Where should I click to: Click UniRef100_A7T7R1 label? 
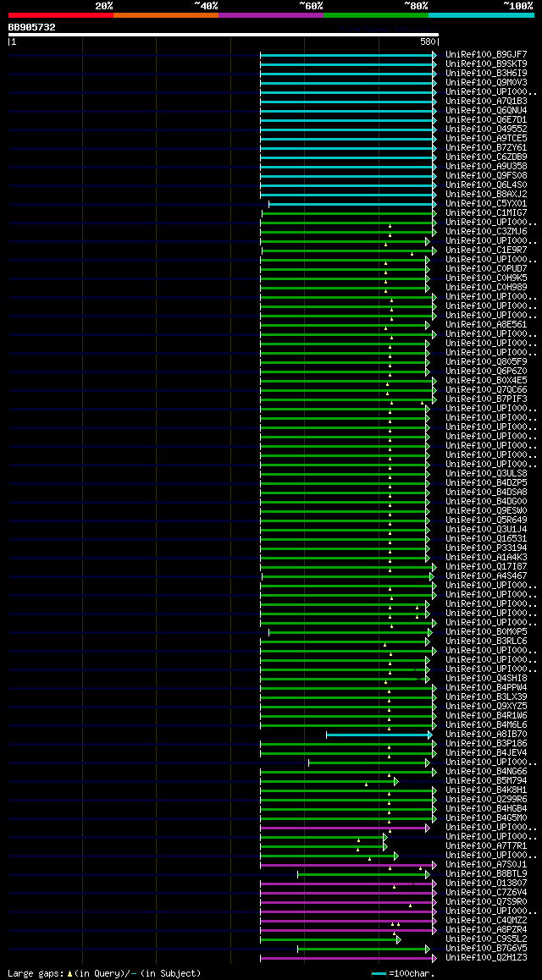[486, 845]
